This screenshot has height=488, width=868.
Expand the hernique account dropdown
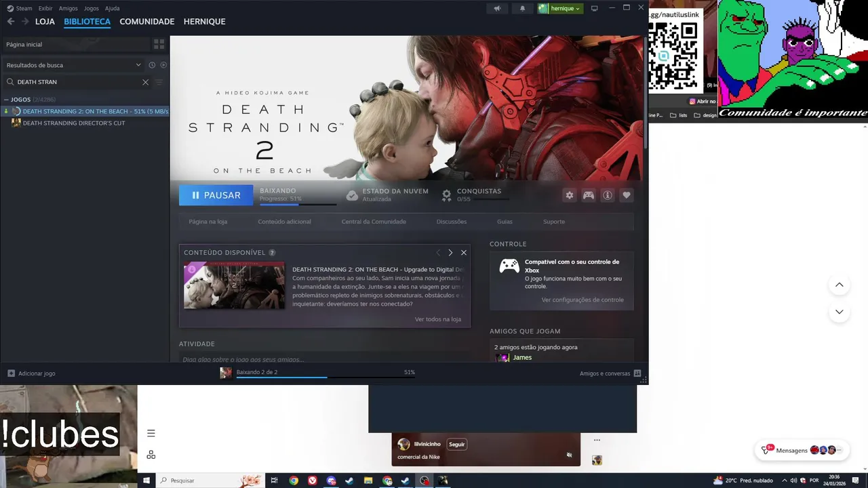pos(560,8)
